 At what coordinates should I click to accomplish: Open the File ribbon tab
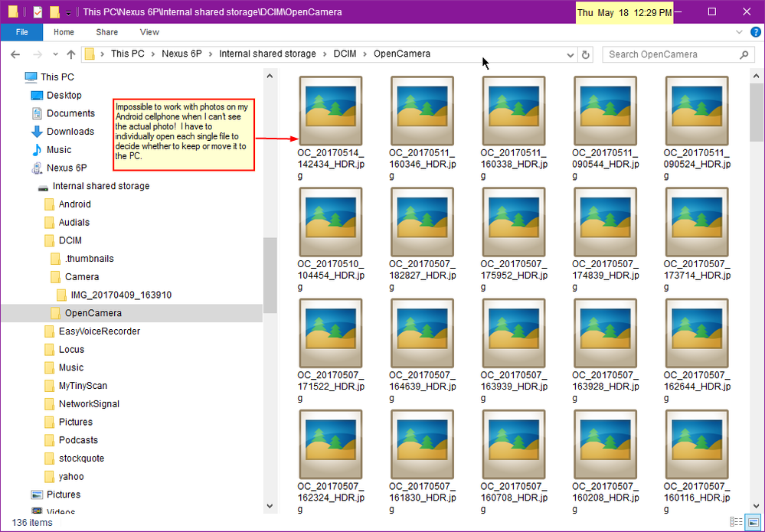point(22,32)
